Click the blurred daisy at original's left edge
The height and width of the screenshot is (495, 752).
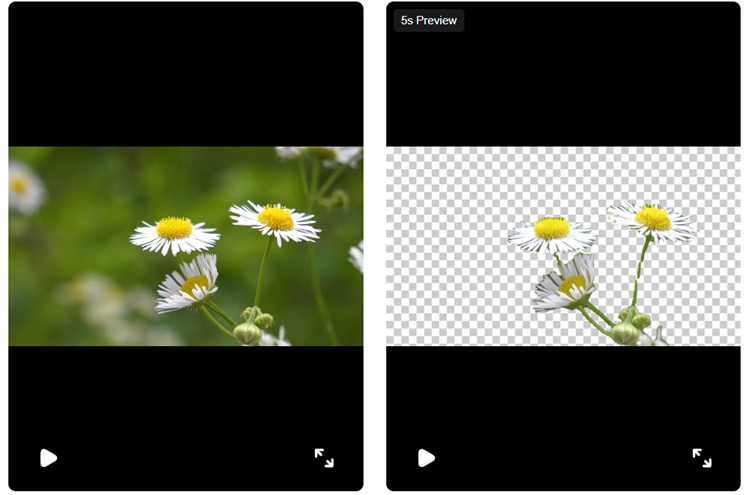click(22, 186)
